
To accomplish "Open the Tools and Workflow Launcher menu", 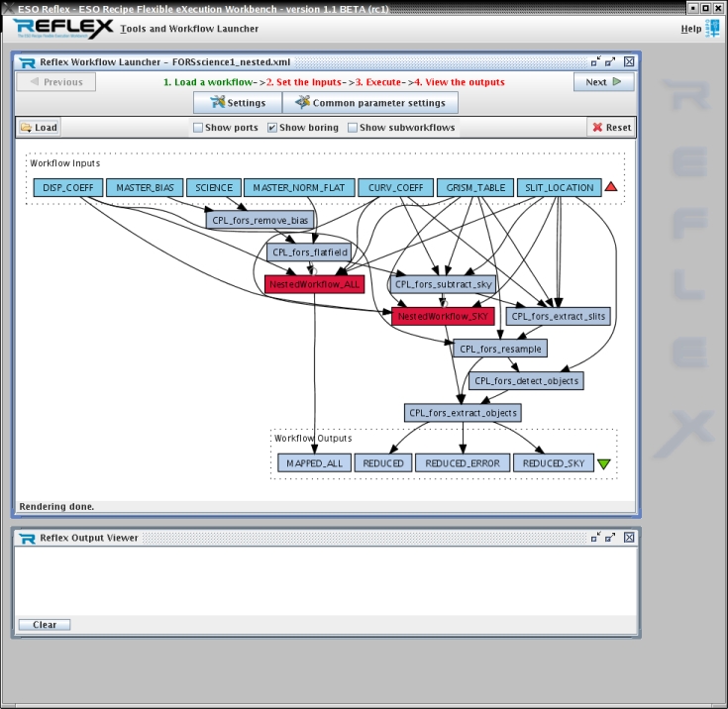I will pos(189,29).
